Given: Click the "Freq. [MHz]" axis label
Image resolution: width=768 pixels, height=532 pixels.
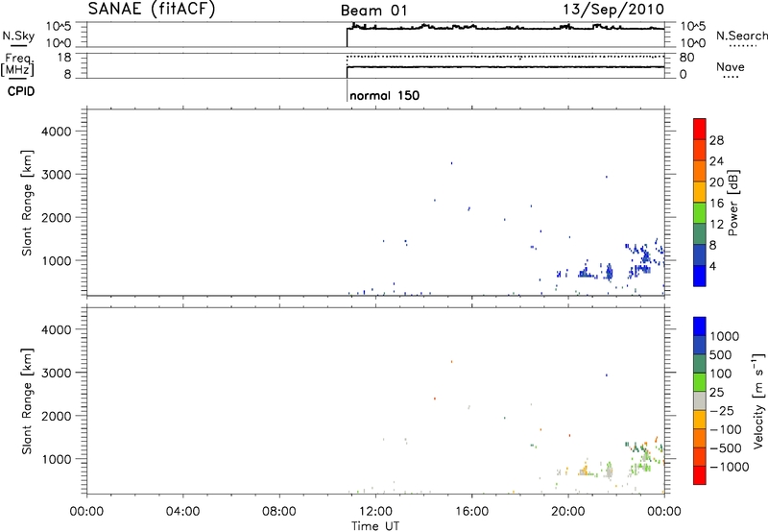Looking at the screenshot, I should (x=17, y=64).
